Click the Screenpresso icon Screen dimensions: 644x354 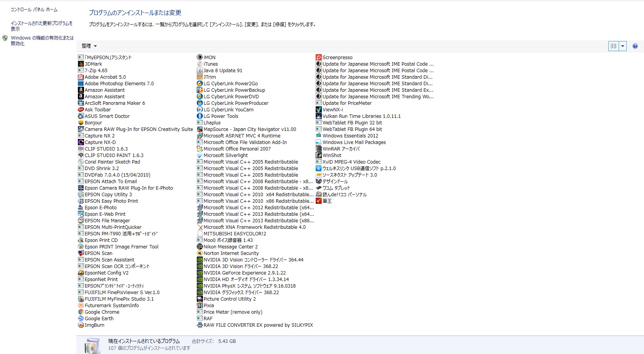tap(319, 58)
